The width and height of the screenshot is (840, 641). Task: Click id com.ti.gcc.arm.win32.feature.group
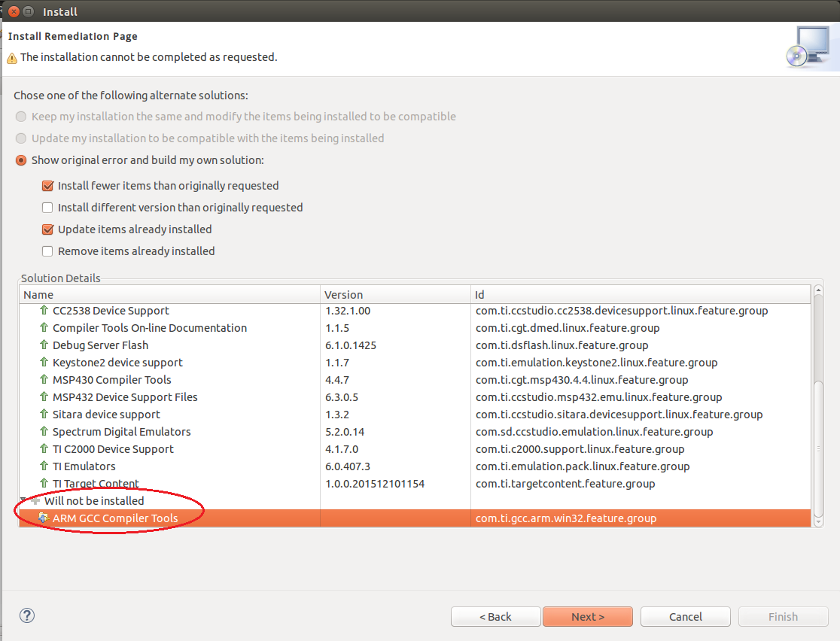point(566,518)
